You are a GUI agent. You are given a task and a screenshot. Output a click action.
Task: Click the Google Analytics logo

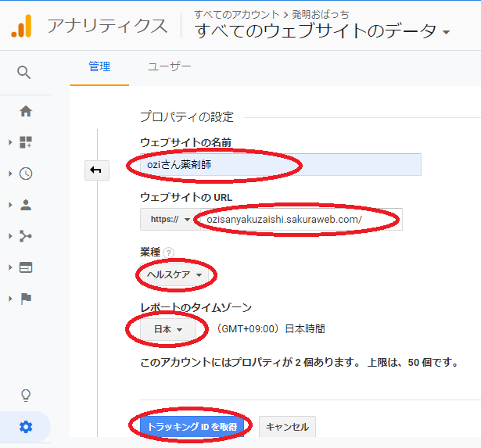22,27
